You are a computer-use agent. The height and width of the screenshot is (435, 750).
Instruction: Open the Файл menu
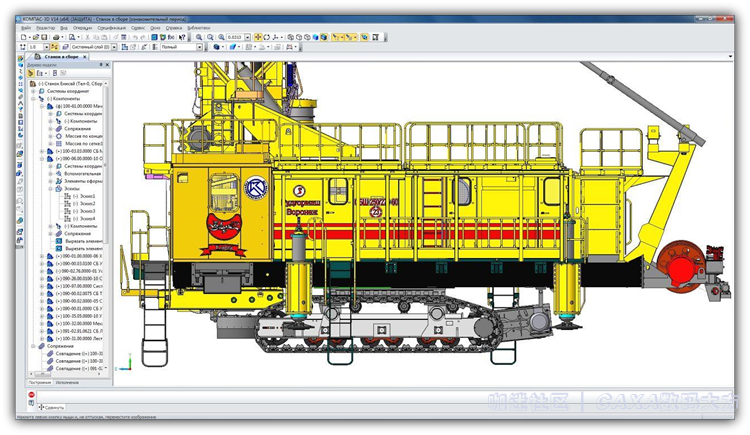tap(24, 28)
